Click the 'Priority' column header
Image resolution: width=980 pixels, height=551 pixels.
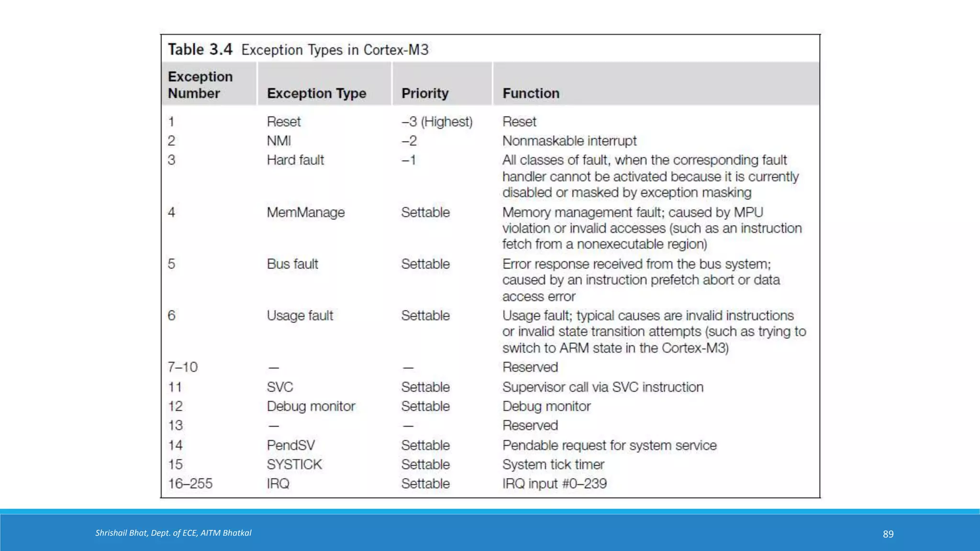click(x=425, y=93)
